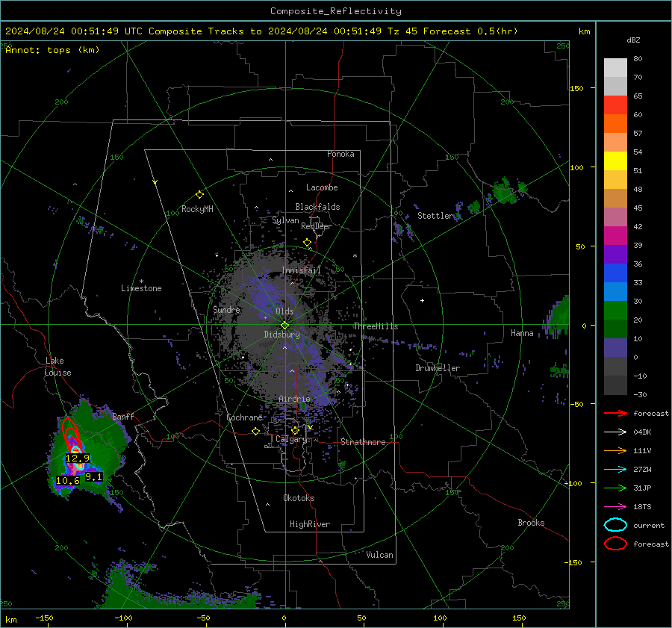672x628 pixels.
Task: Click the Drumheller label
Action: (438, 368)
